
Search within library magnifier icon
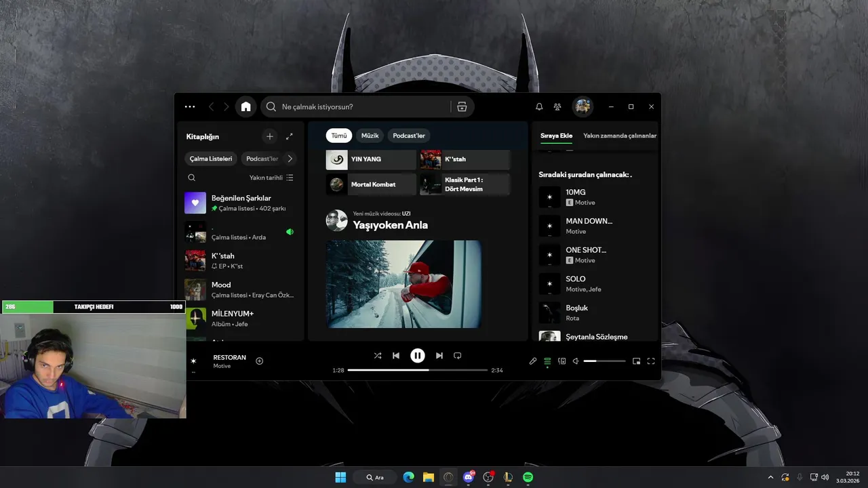point(192,178)
